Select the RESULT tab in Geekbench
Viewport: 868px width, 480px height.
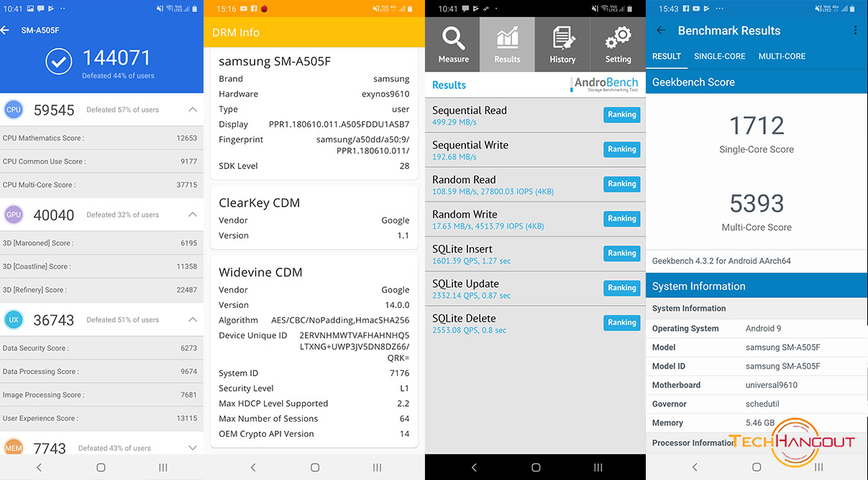tap(667, 56)
